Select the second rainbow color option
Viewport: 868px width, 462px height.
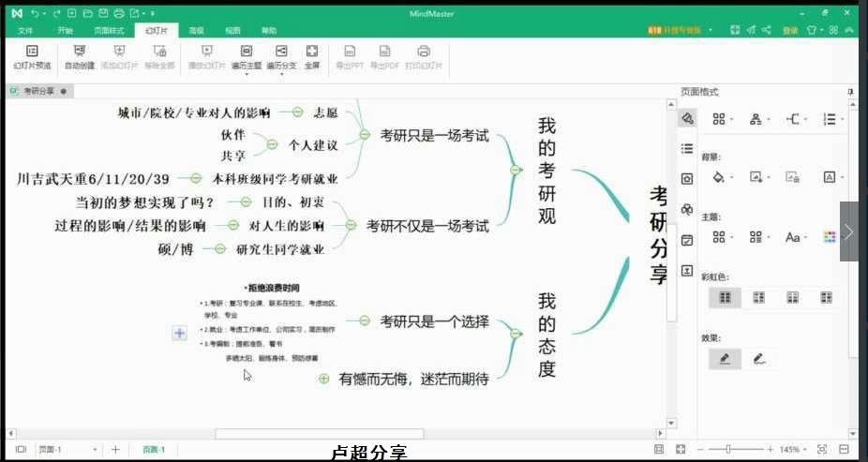coord(758,297)
